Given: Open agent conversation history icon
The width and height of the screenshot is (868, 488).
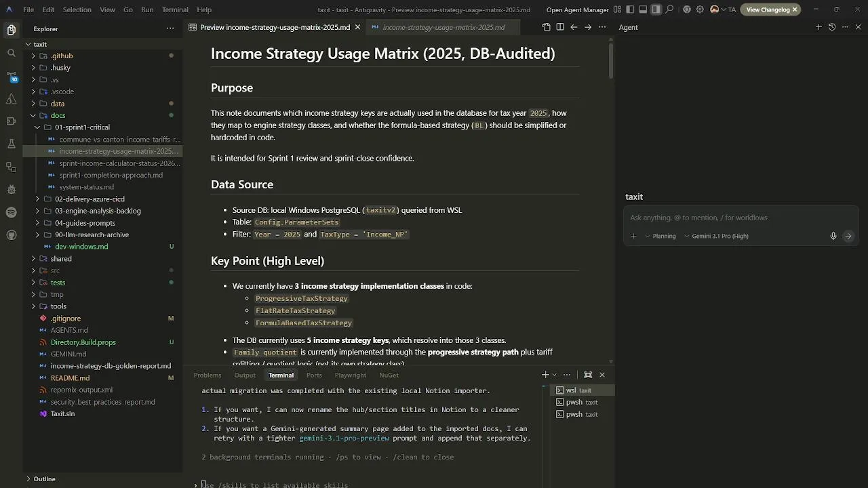Looking at the screenshot, I should point(832,27).
